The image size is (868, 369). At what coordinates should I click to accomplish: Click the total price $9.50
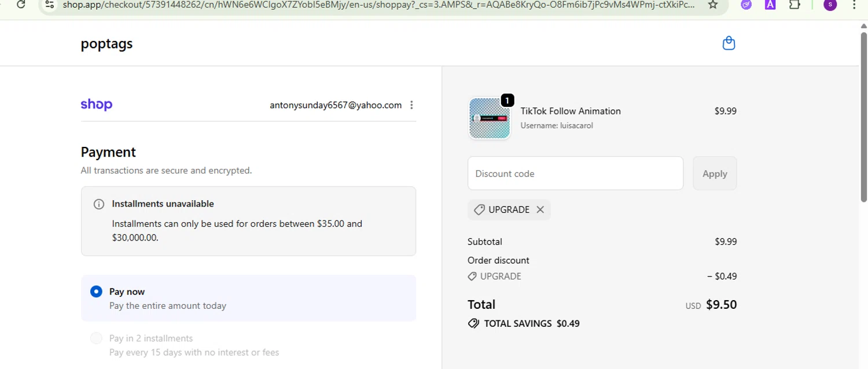[x=721, y=305]
